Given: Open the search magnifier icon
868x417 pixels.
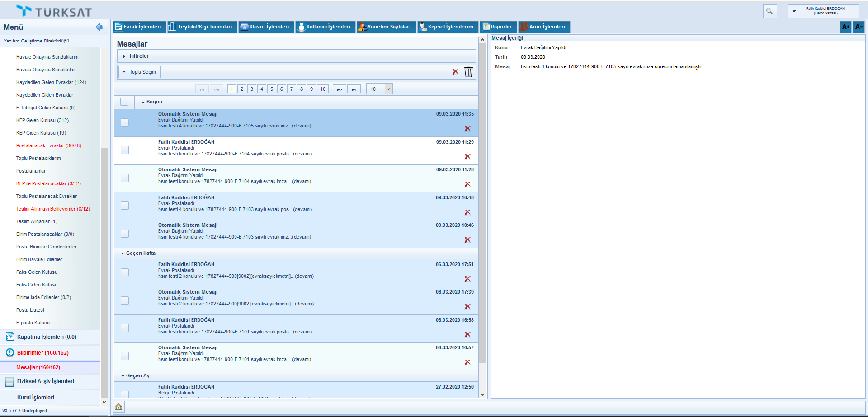Looking at the screenshot, I should click(769, 11).
